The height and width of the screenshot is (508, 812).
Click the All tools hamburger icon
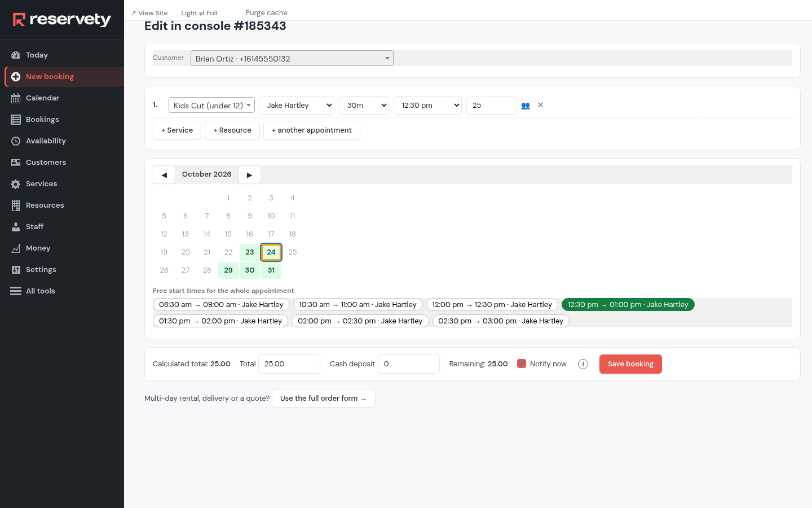[16, 291]
